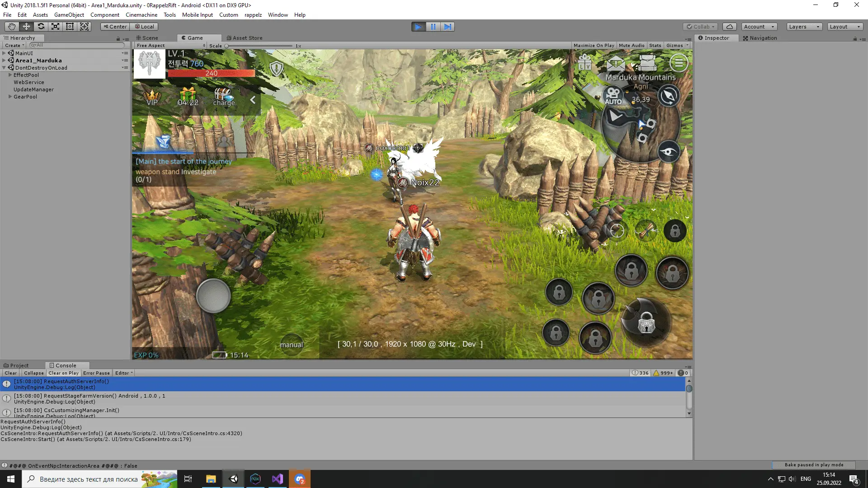Open the Layers dropdown
The width and height of the screenshot is (868, 488).
(804, 27)
